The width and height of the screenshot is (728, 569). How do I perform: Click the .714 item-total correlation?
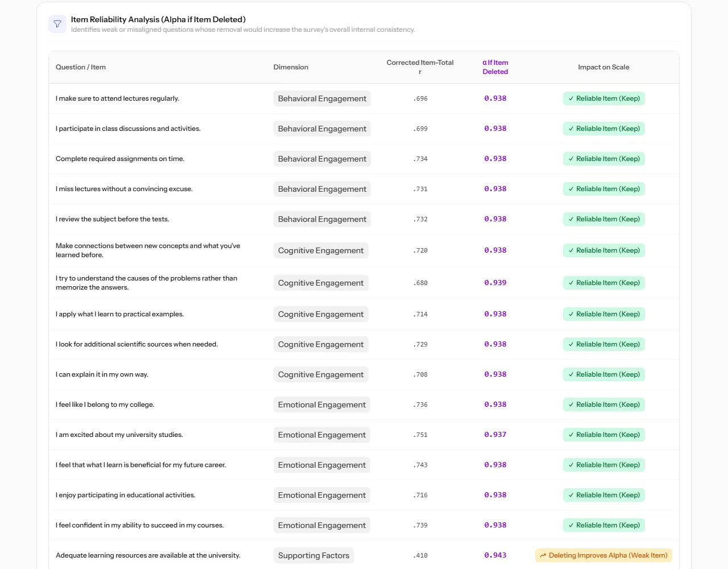[x=420, y=314]
